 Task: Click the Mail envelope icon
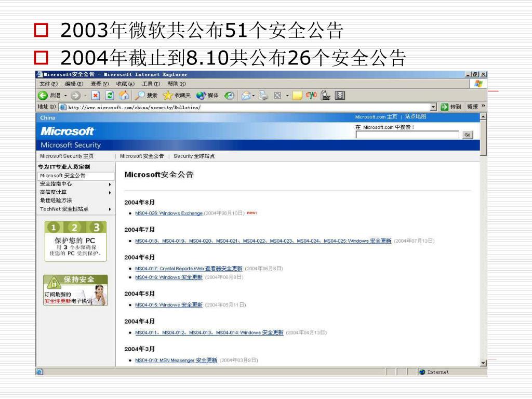point(246,96)
